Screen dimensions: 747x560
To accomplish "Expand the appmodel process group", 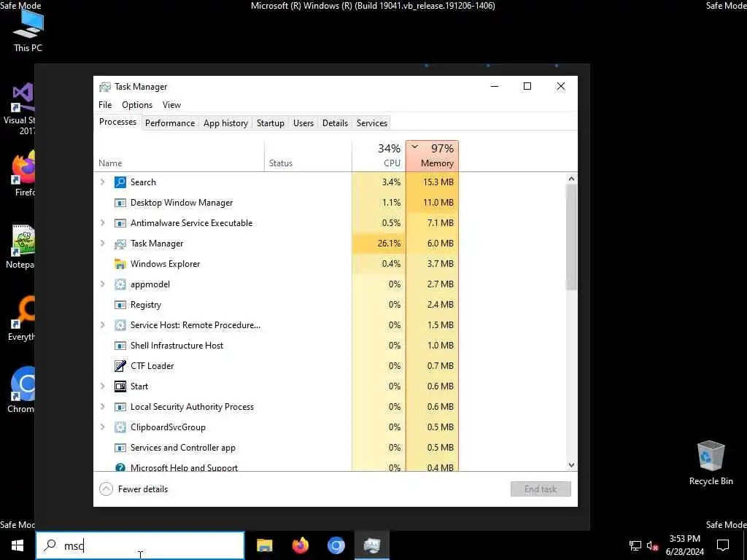I will tap(102, 284).
